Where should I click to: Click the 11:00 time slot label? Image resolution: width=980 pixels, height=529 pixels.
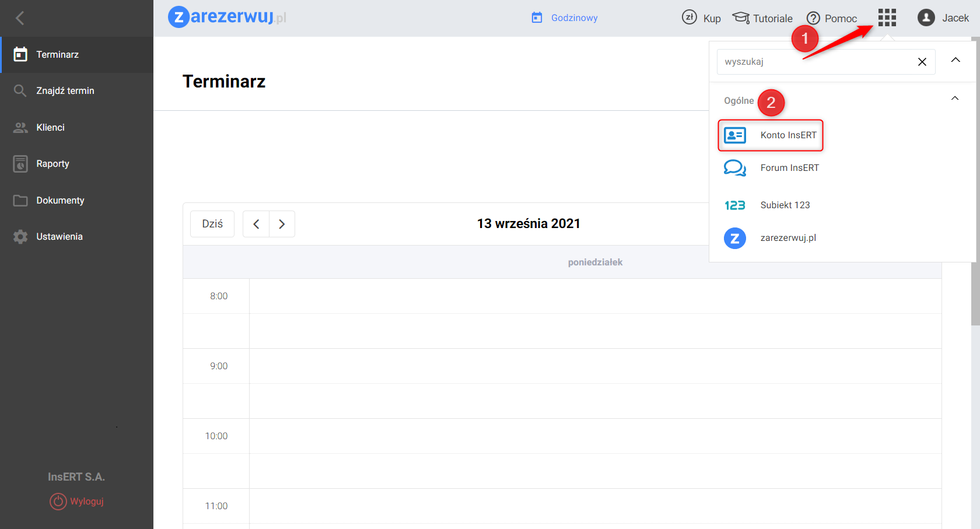pyautogui.click(x=216, y=506)
